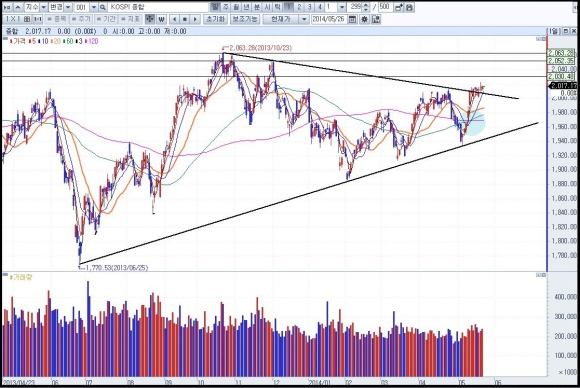Screen dimensions: 580x388
Task: Switch to the 주 weekly period tab
Action: coord(226,7)
